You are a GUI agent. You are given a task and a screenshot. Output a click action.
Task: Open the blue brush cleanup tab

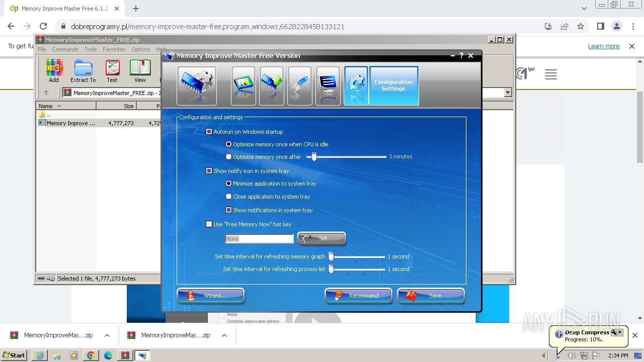pos(299,85)
